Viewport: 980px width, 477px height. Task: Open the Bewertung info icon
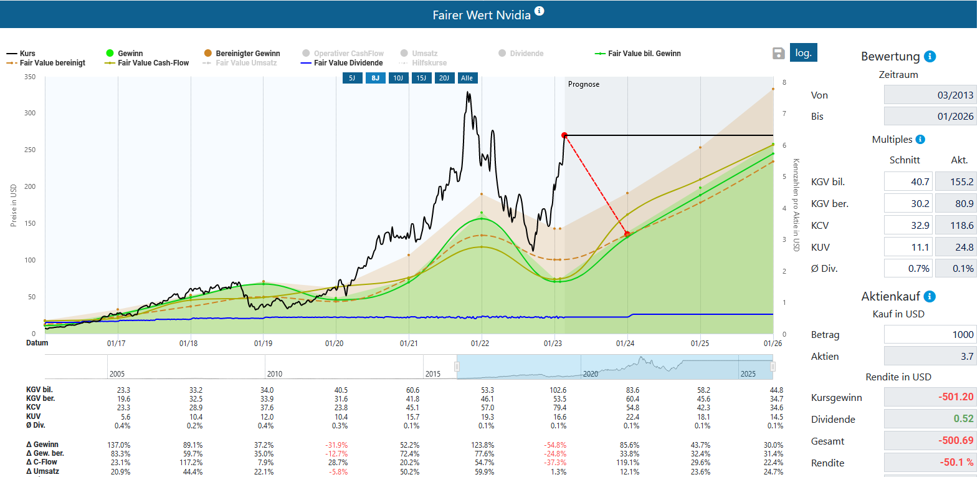pos(930,56)
